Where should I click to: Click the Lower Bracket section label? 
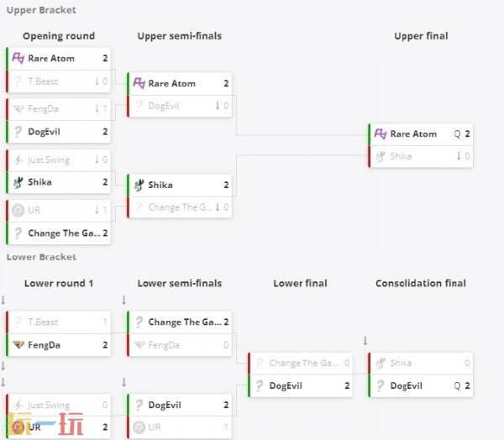pos(41,257)
